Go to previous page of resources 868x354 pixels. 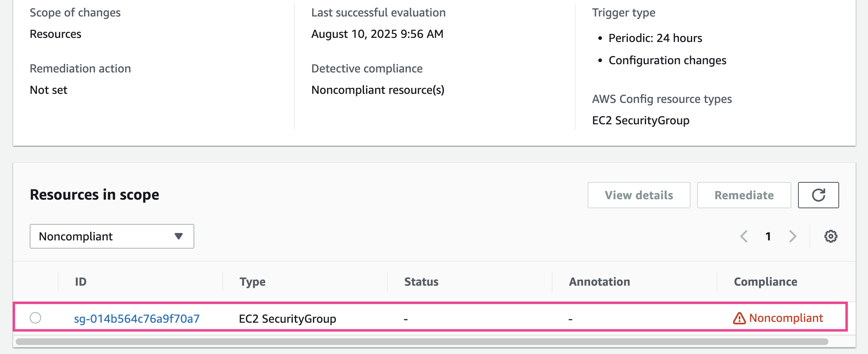(x=744, y=236)
